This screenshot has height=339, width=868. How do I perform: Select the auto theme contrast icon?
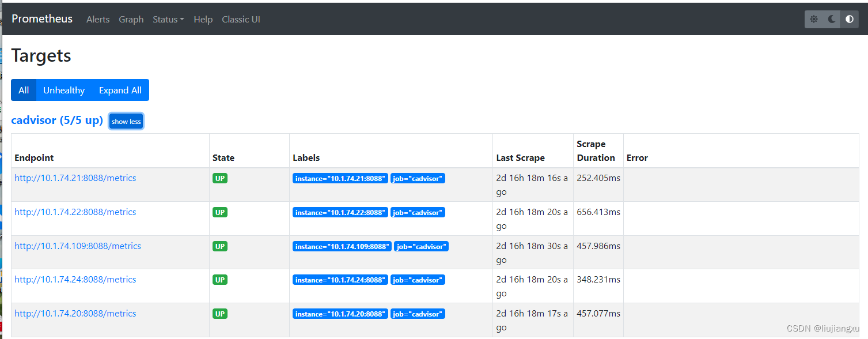pos(849,19)
